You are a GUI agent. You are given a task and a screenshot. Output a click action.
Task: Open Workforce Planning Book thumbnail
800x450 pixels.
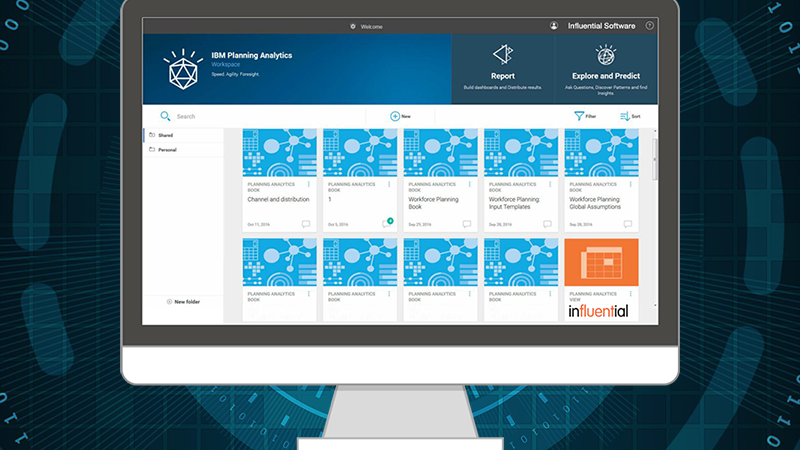coord(440,153)
